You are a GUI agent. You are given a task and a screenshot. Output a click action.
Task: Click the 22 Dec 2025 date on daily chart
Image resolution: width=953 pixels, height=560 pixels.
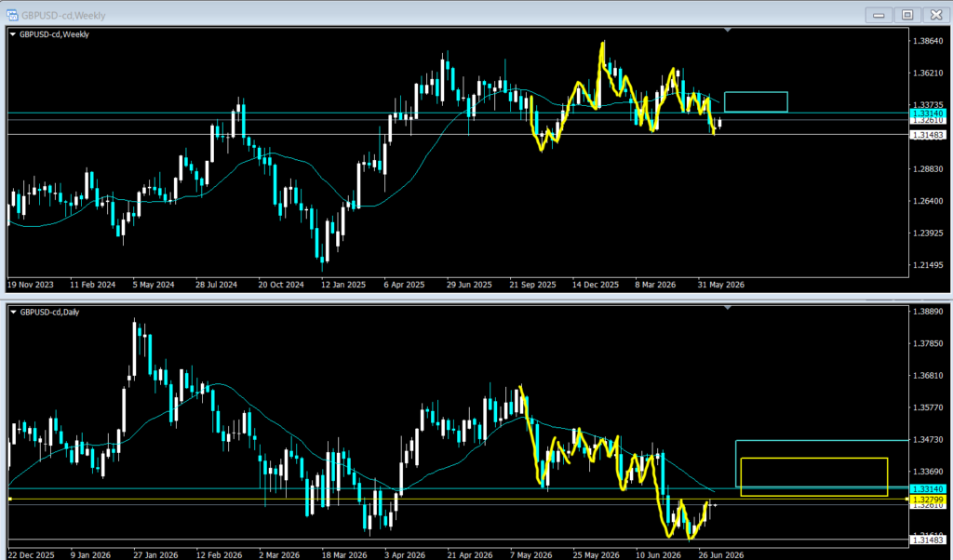tap(31, 555)
